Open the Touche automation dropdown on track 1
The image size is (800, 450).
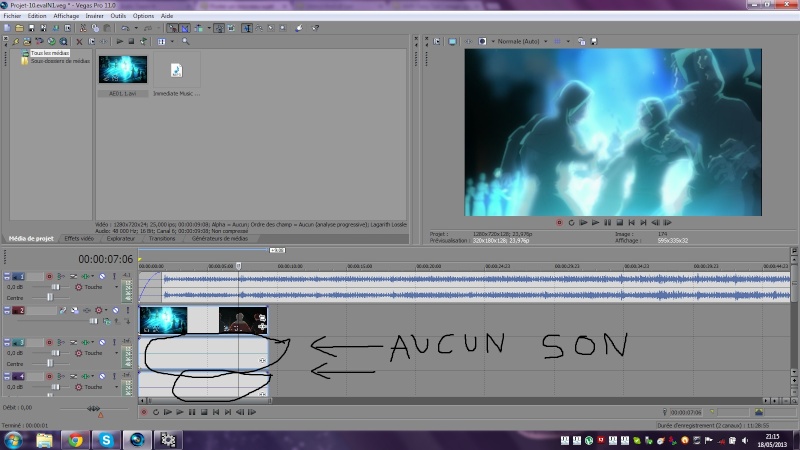pyautogui.click(x=116, y=287)
